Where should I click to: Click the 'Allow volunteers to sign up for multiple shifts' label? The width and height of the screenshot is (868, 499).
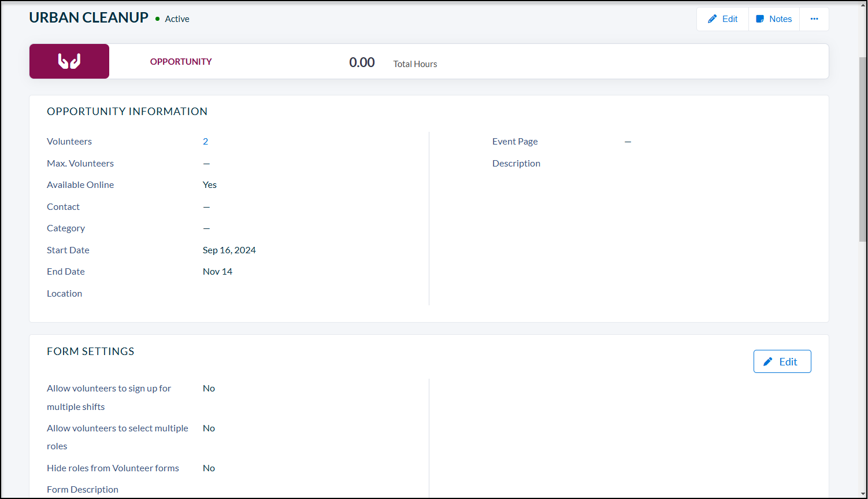point(109,398)
